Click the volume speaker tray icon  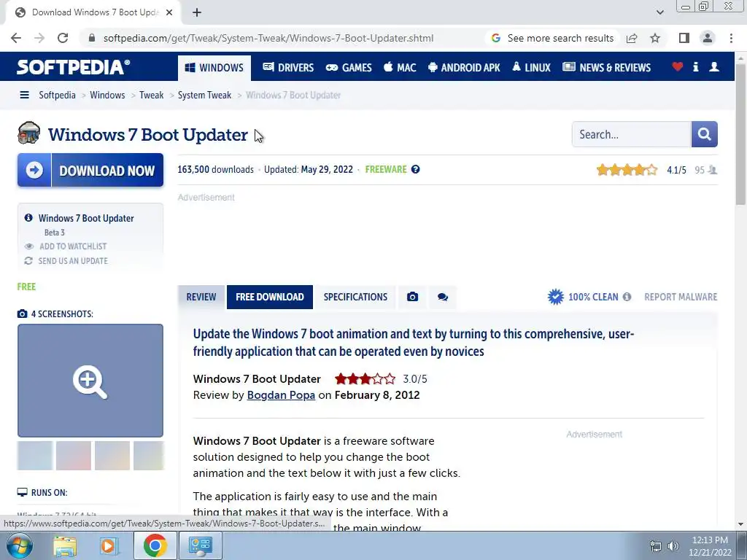point(673,546)
